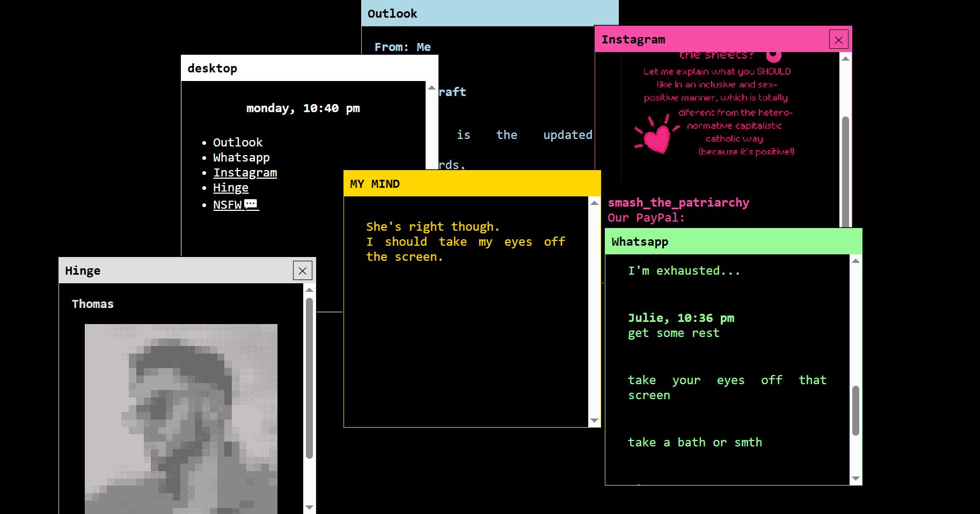Click the Instagram window scrollbar thumb
The width and height of the screenshot is (980, 514).
tap(846, 172)
